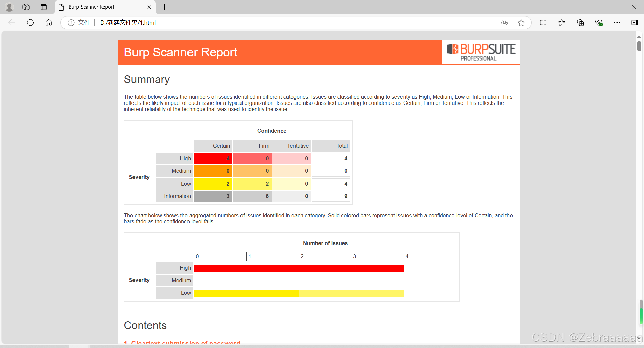Screen dimensions: 644x348
Task: Click the Total column header
Action: (331, 146)
